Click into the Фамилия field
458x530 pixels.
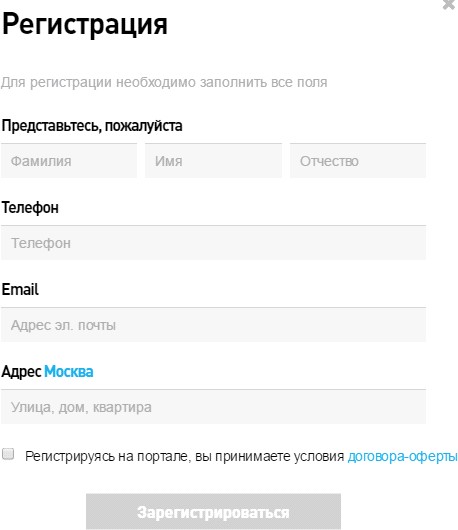69,161
